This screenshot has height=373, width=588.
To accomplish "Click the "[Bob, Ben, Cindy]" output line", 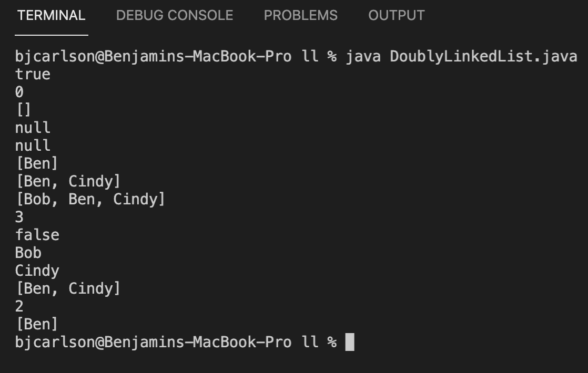I will [x=90, y=199].
